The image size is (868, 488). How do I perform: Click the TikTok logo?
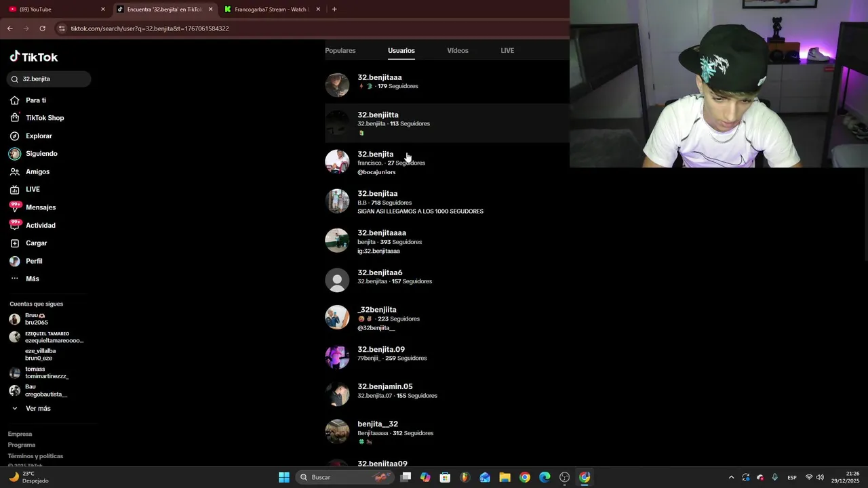(x=34, y=57)
